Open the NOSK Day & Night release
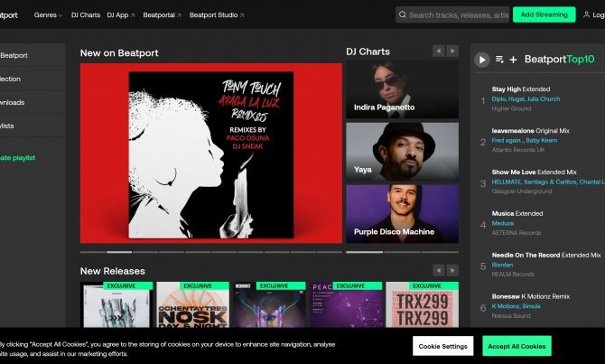This screenshot has height=364, width=605. pyautogui.click(x=193, y=305)
